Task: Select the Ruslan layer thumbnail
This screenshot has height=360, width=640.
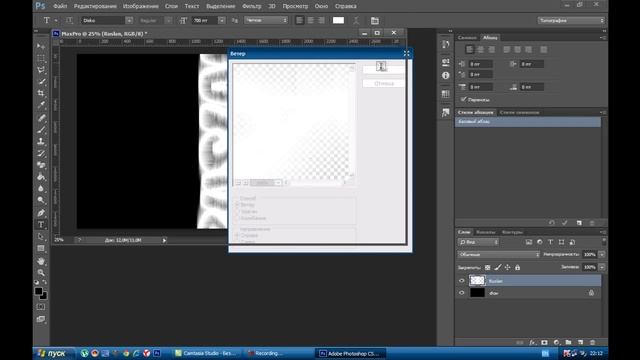Action: [477, 280]
